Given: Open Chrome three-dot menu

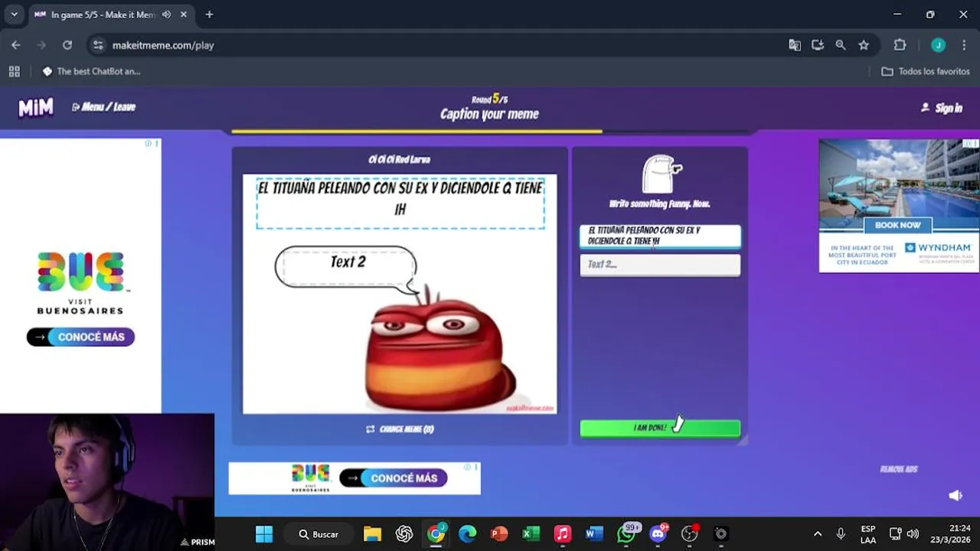Looking at the screenshot, I should point(963,45).
